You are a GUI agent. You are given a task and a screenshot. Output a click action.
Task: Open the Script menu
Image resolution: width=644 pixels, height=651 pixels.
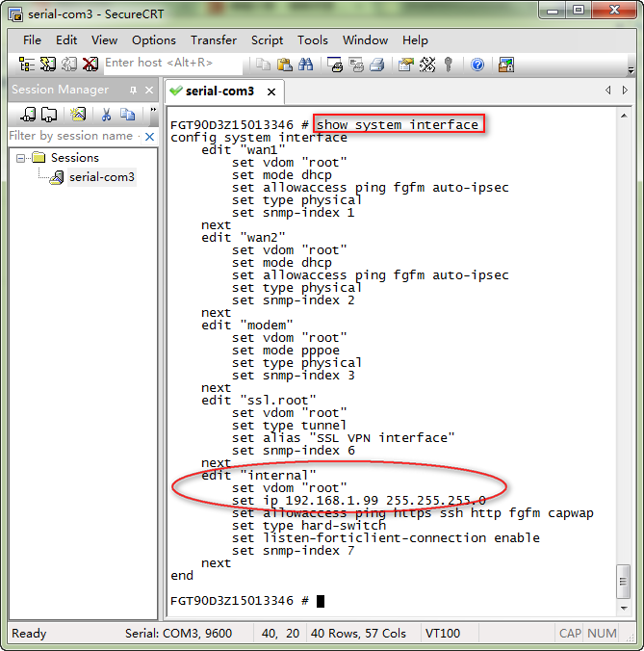(x=267, y=40)
